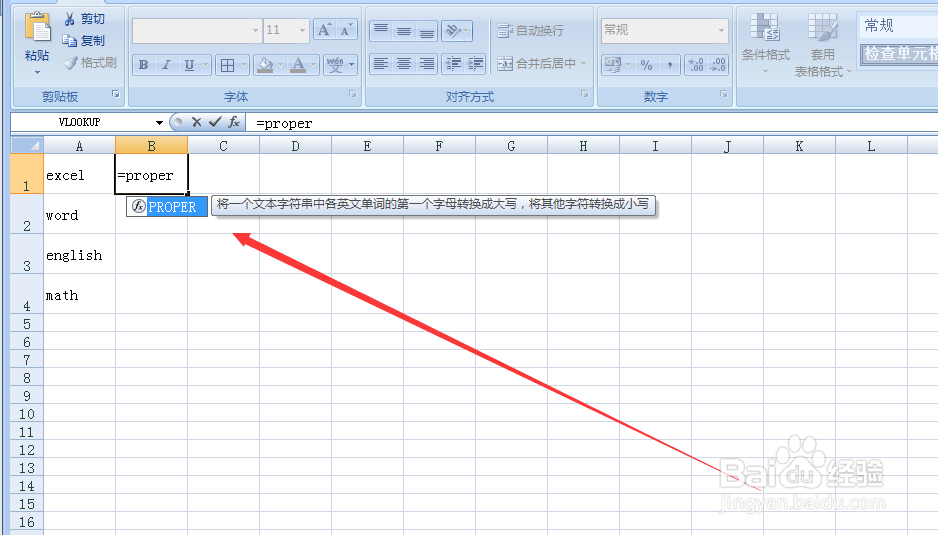This screenshot has height=535, width=938.
Task: Apply the fill color bucket
Action: pos(265,65)
